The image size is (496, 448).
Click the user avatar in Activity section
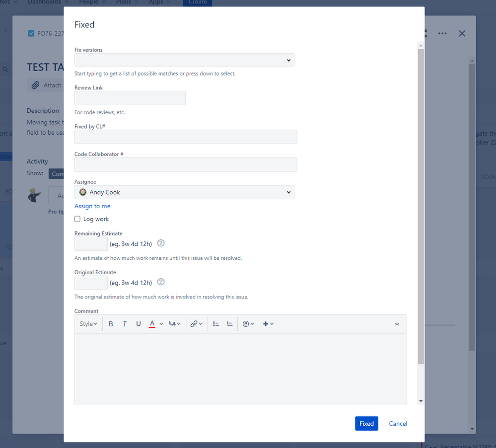(x=34, y=195)
